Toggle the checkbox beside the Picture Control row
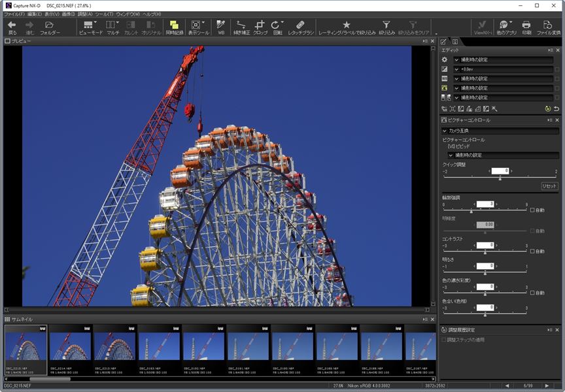565x392 pixels. click(x=557, y=88)
